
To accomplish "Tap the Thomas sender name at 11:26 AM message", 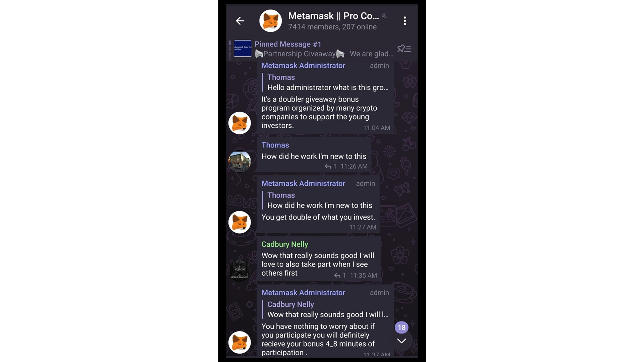I will 275,145.
